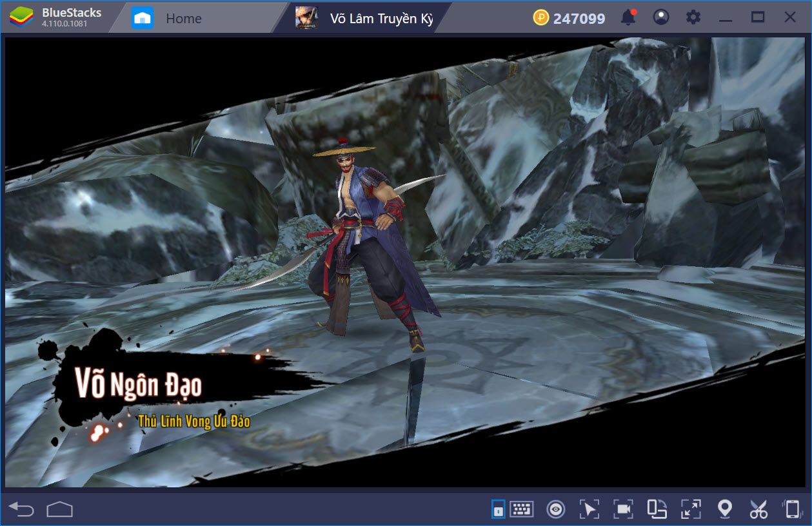Toggle the keyboard controls lock icon
The image size is (812, 526).
pyautogui.click(x=498, y=509)
